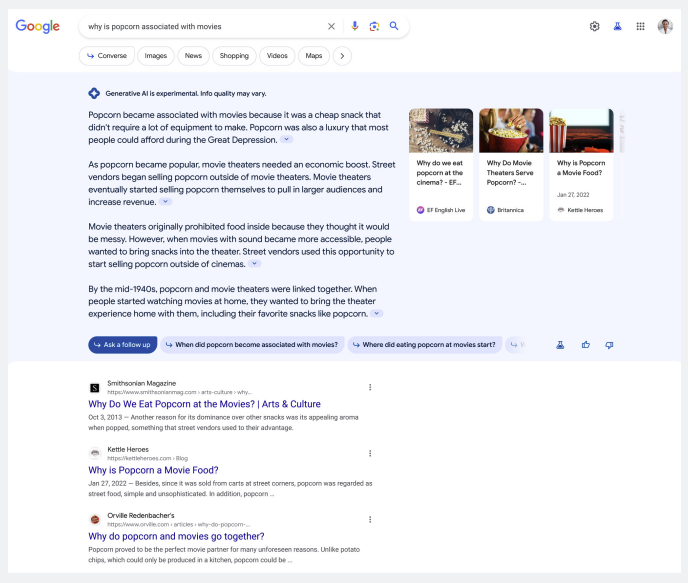The width and height of the screenshot is (688, 583).
Task: Open the Britannica source card thumbnail
Action: coord(511,131)
